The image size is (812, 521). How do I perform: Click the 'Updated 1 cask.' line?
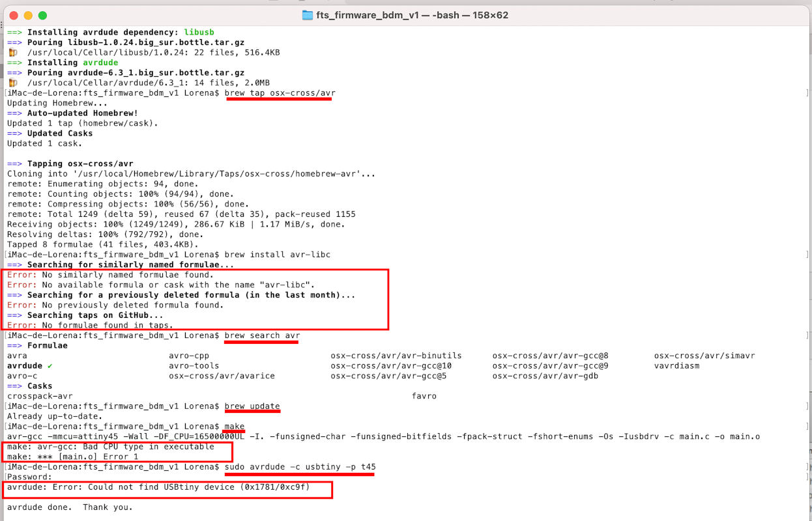pyautogui.click(x=45, y=143)
